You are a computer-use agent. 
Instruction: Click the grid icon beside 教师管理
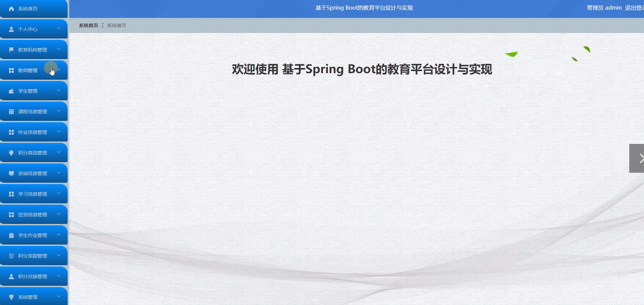(x=11, y=70)
